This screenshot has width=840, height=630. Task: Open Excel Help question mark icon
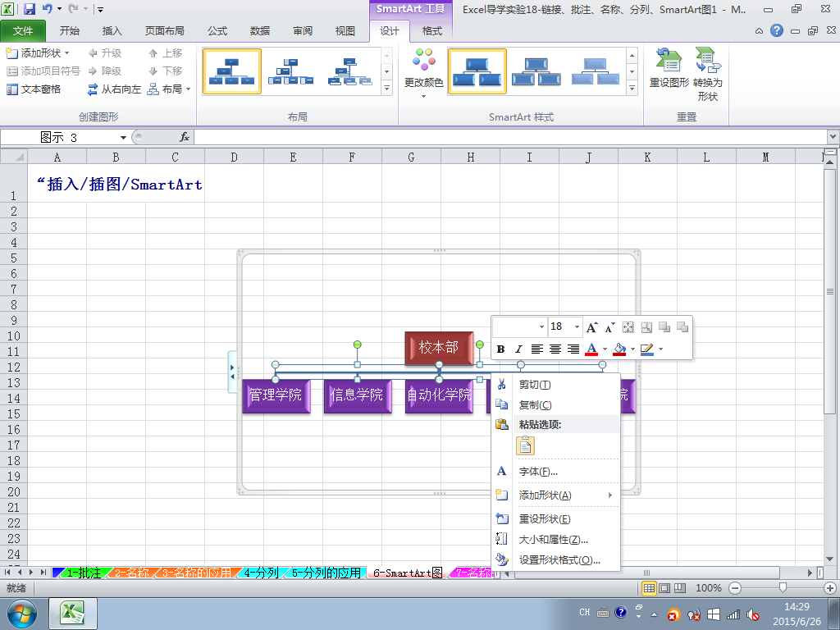(x=776, y=30)
